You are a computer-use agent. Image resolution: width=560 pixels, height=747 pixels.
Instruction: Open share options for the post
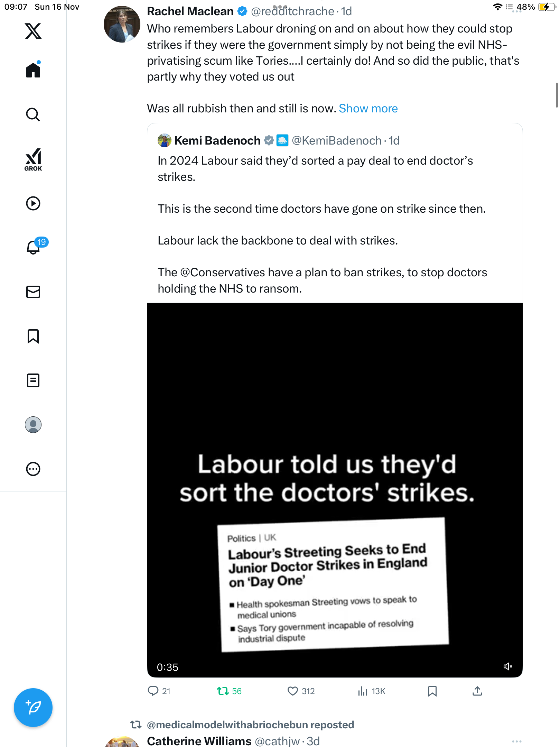[477, 691]
